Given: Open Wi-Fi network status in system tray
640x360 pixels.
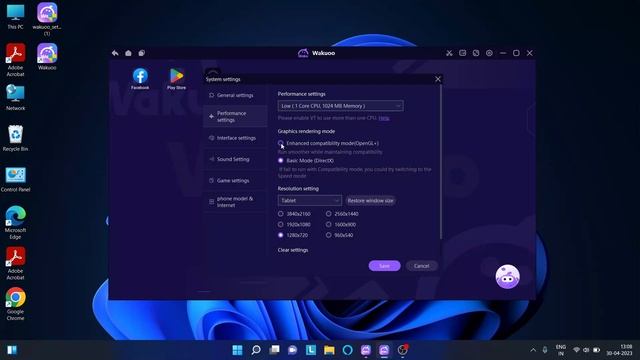Looking at the screenshot, I should click(576, 350).
